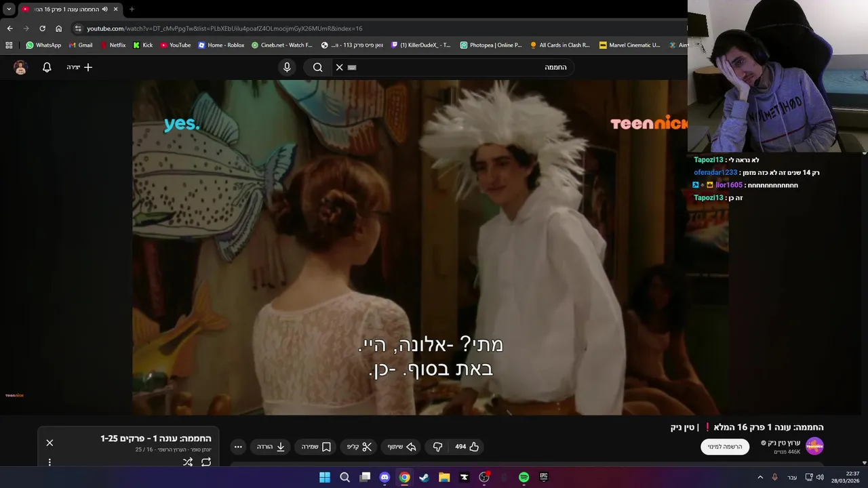Open Kick bookmark
The image size is (868, 488).
click(143, 45)
